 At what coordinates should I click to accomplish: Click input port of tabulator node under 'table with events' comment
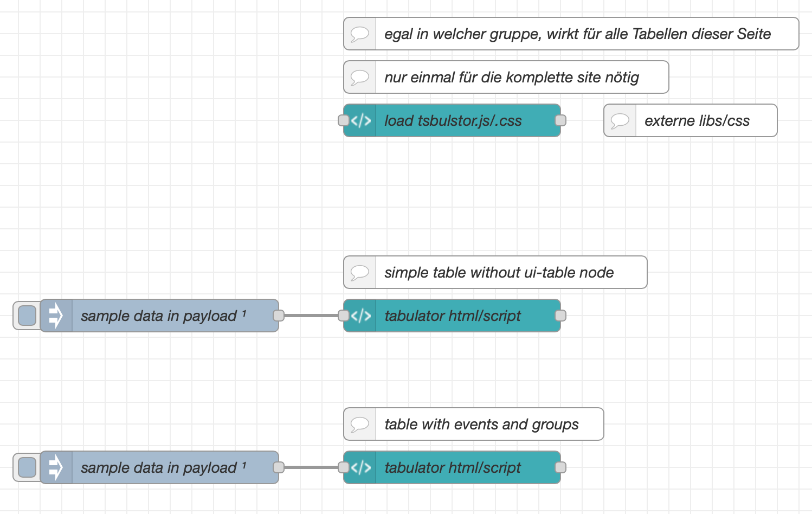pyautogui.click(x=343, y=467)
